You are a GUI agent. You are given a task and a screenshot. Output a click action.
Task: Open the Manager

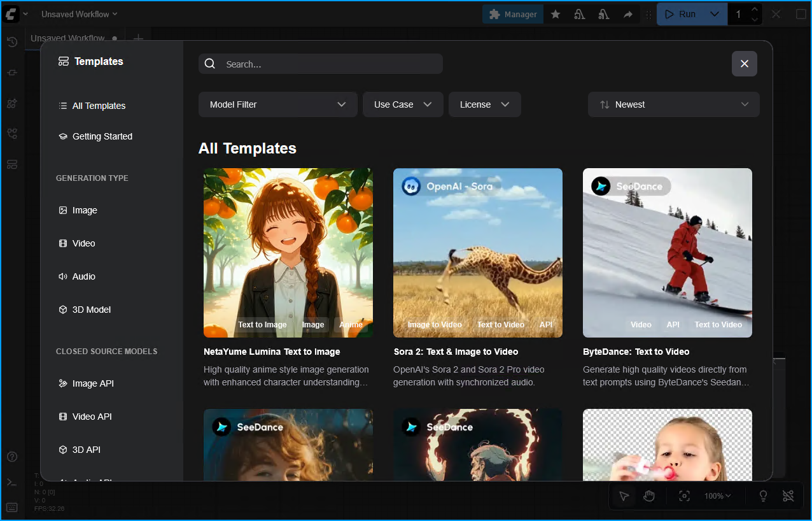pyautogui.click(x=513, y=13)
